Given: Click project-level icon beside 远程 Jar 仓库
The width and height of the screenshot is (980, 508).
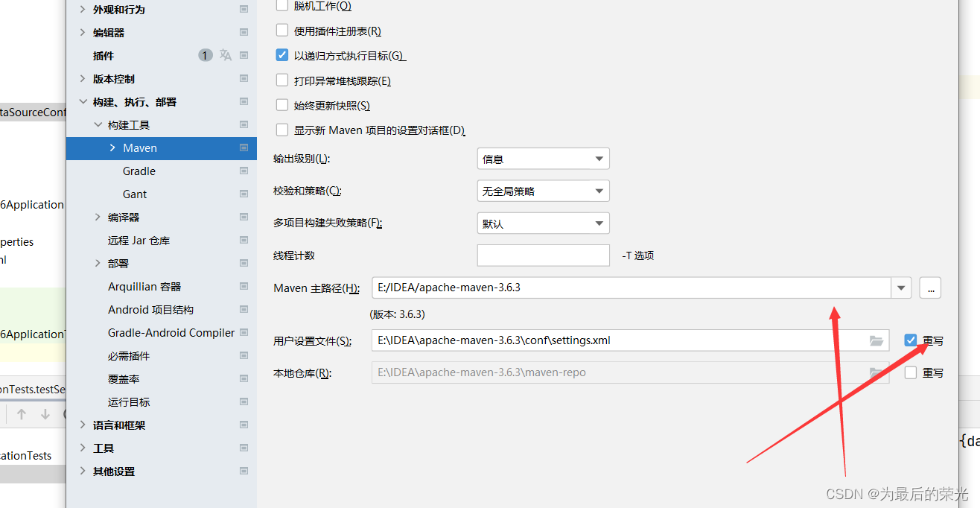Looking at the screenshot, I should pos(244,241).
